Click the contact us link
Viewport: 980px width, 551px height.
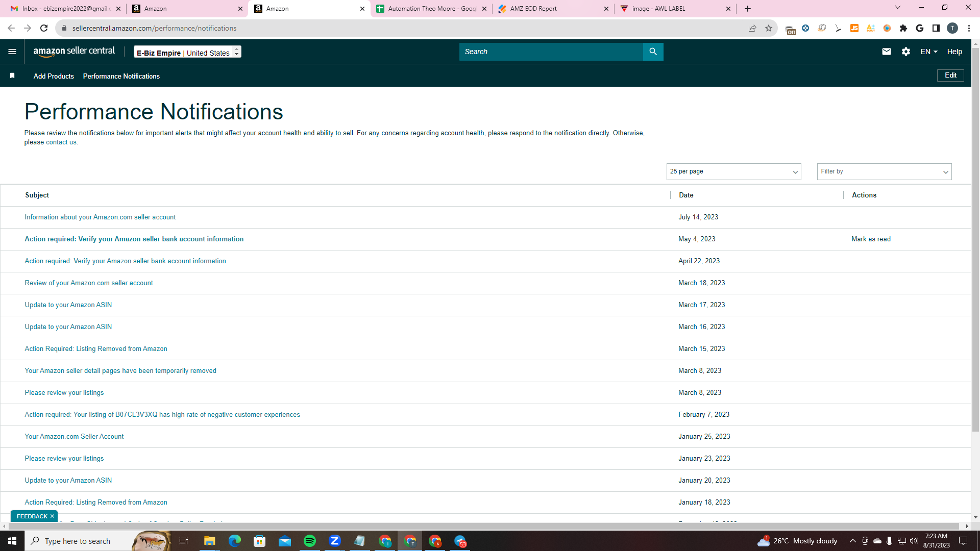[x=61, y=142]
